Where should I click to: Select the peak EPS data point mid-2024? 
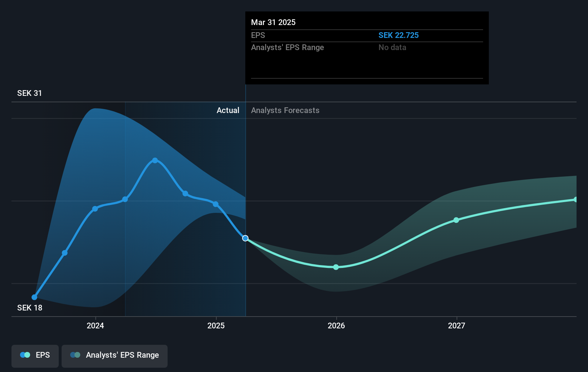(x=155, y=160)
